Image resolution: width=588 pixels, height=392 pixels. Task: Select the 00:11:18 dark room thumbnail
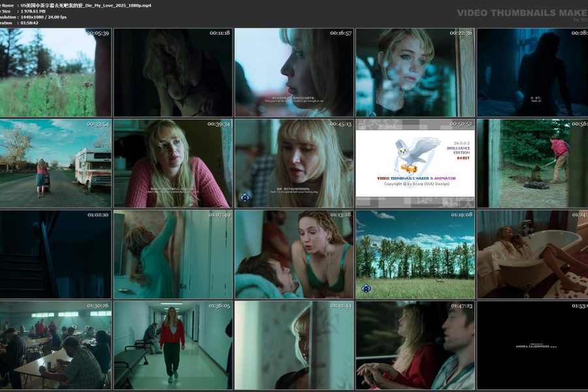tap(173, 73)
